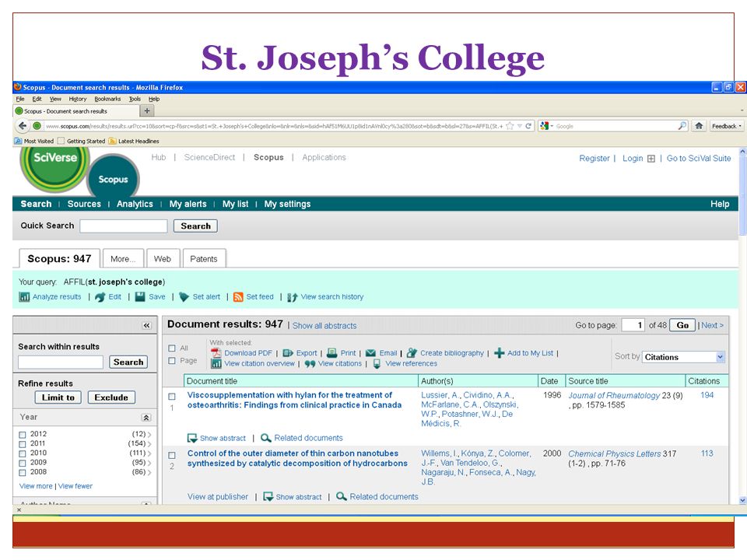747x560 pixels.
Task: Tick the 2009 year filter
Action: (23, 464)
